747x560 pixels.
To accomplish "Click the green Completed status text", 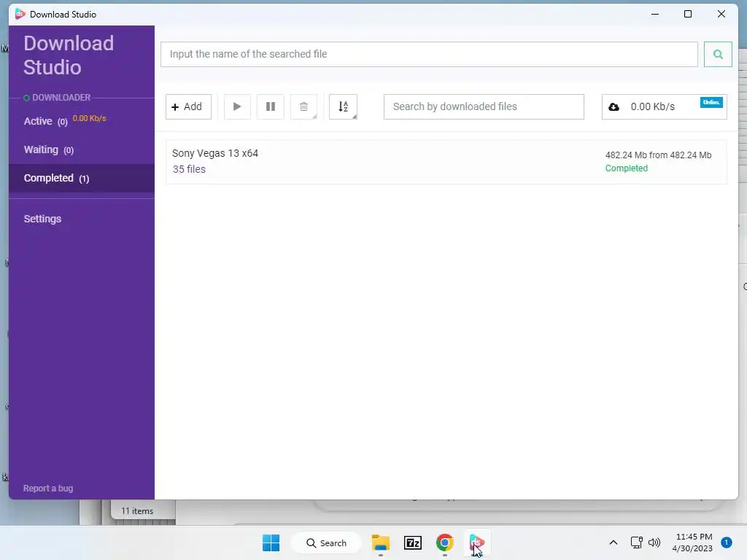I will click(626, 168).
